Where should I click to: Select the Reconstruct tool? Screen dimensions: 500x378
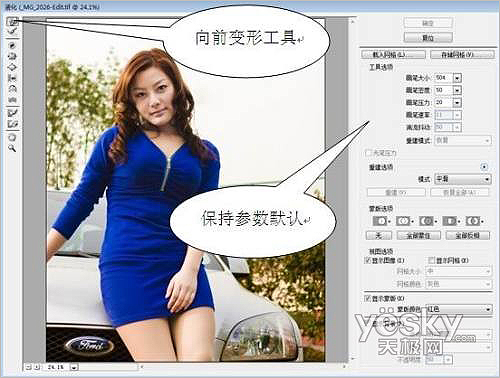pyautogui.click(x=13, y=31)
